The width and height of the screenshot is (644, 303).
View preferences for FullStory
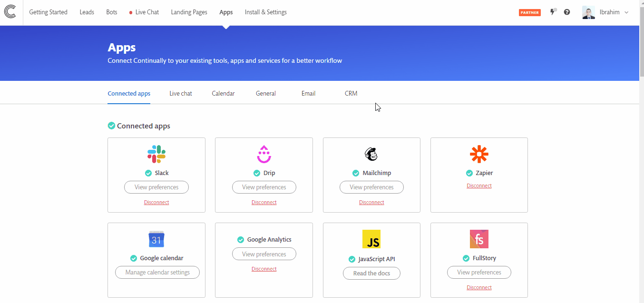tap(479, 273)
